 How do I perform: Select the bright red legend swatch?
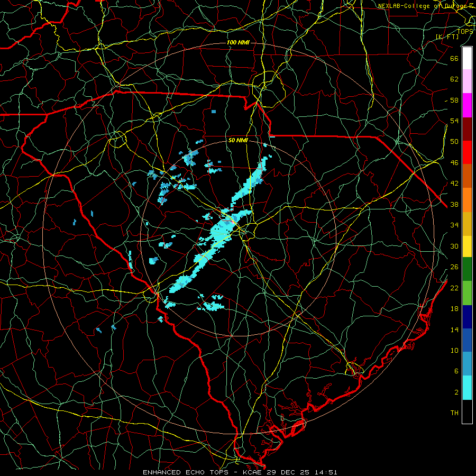pos(467,152)
